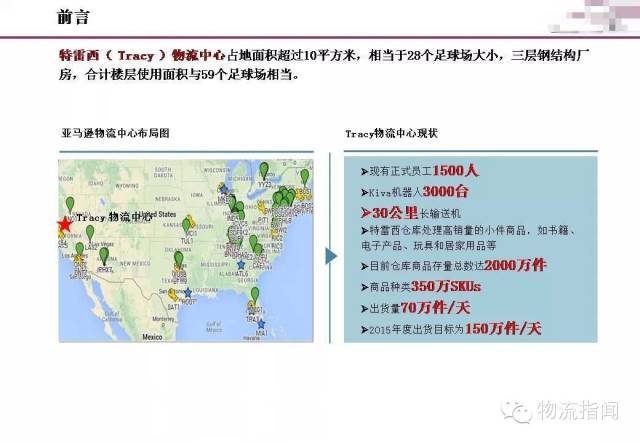Click the caption 亚马逊物流中心布局图
This screenshot has width=640, height=443.
point(115,133)
